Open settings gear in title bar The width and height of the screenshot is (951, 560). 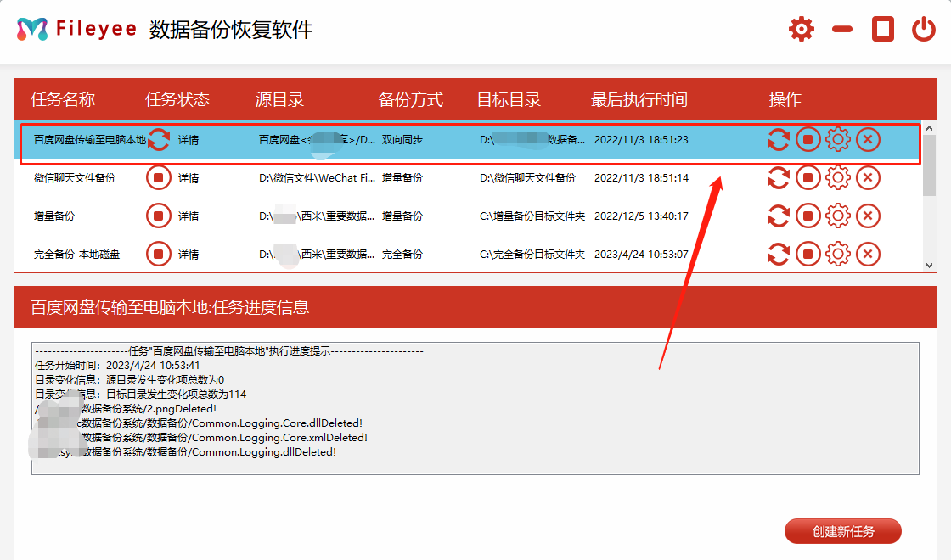pos(801,30)
